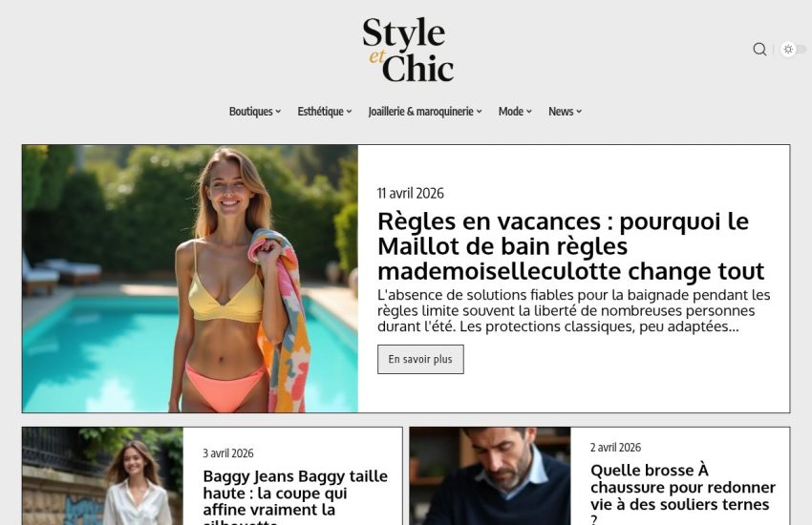Click the Style et Chic logo
This screenshot has height=525, width=812.
point(408,50)
